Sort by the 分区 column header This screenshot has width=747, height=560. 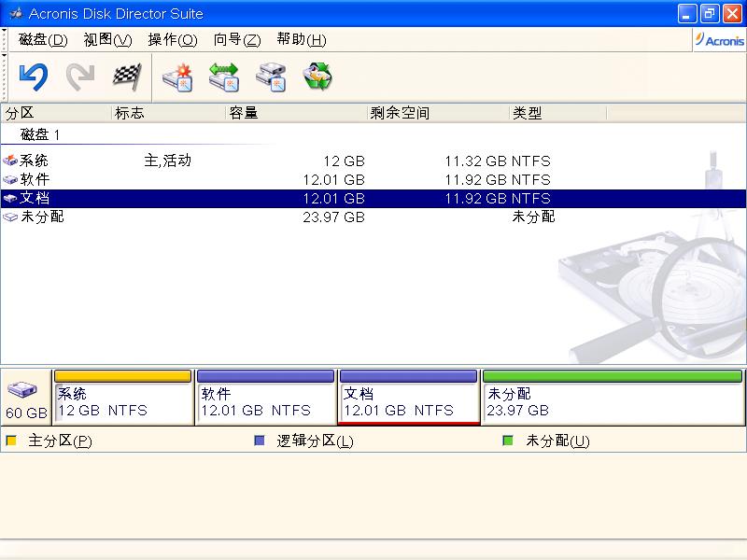pos(56,113)
